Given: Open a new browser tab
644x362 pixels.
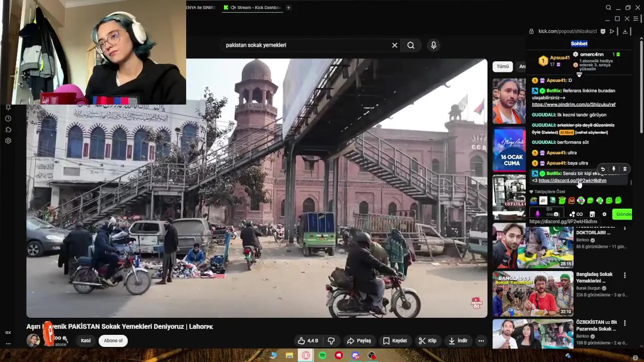Looking at the screenshot, I should click(288, 8).
